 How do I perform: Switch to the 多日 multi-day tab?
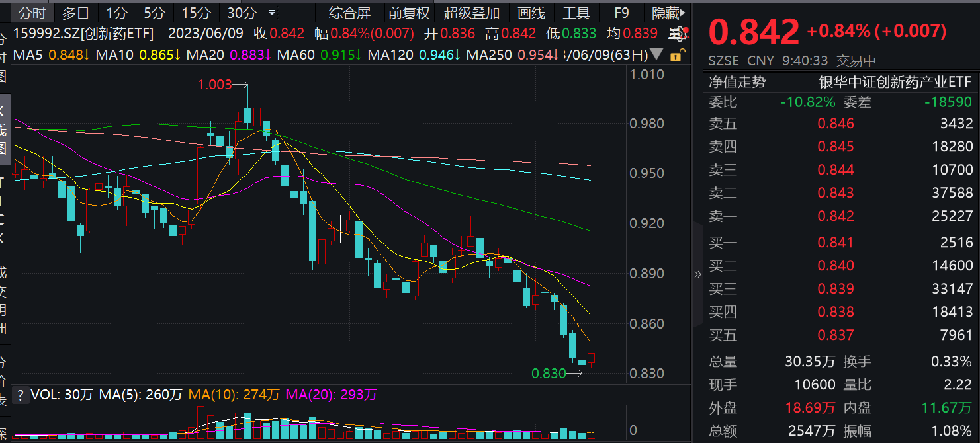tap(75, 13)
